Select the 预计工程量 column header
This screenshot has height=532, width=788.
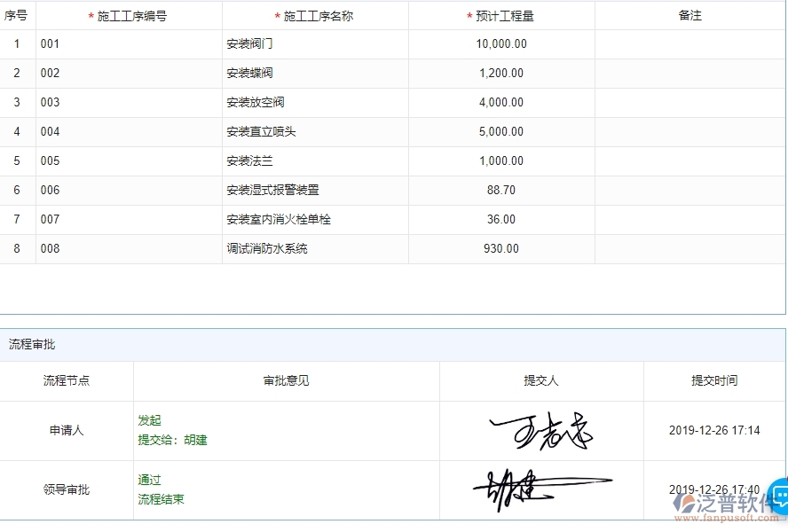point(500,15)
